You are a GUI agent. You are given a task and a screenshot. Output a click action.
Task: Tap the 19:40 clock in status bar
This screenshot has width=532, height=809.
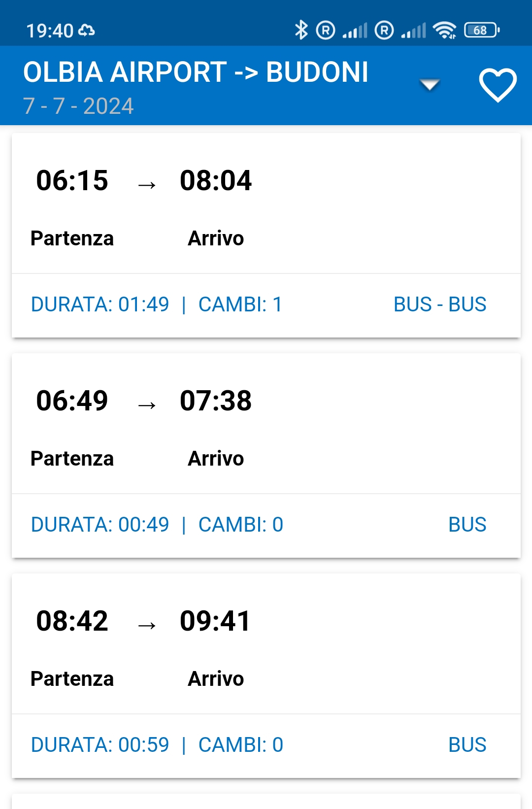click(x=50, y=31)
